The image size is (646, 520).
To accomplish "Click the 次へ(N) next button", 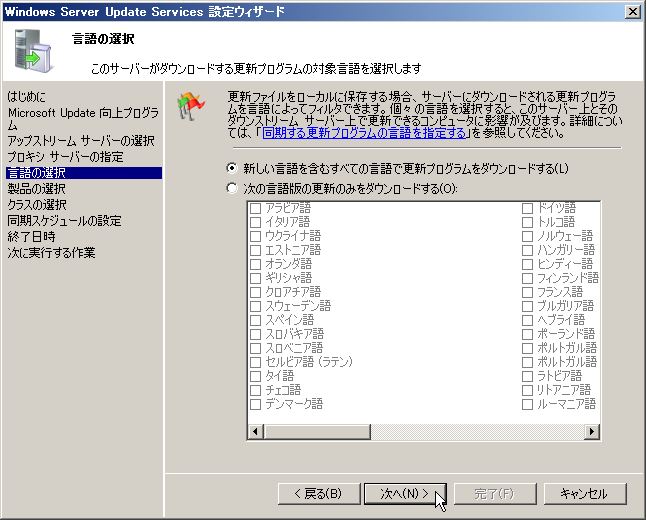I will pyautogui.click(x=405, y=494).
